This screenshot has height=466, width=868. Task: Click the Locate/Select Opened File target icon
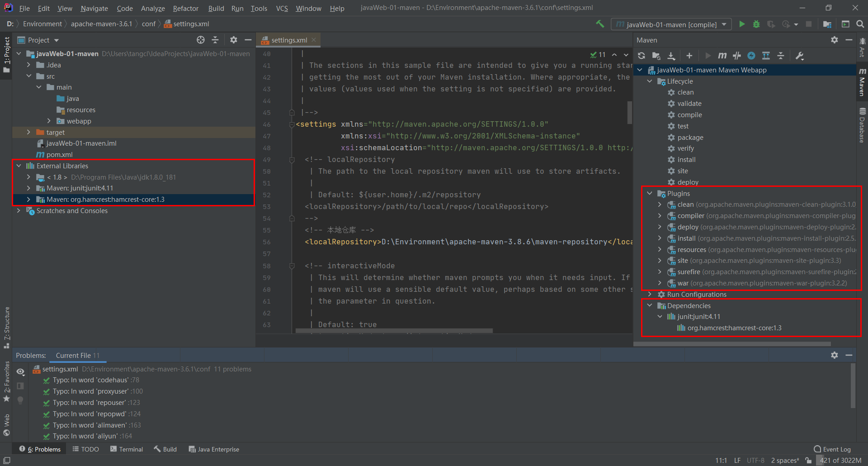click(201, 40)
